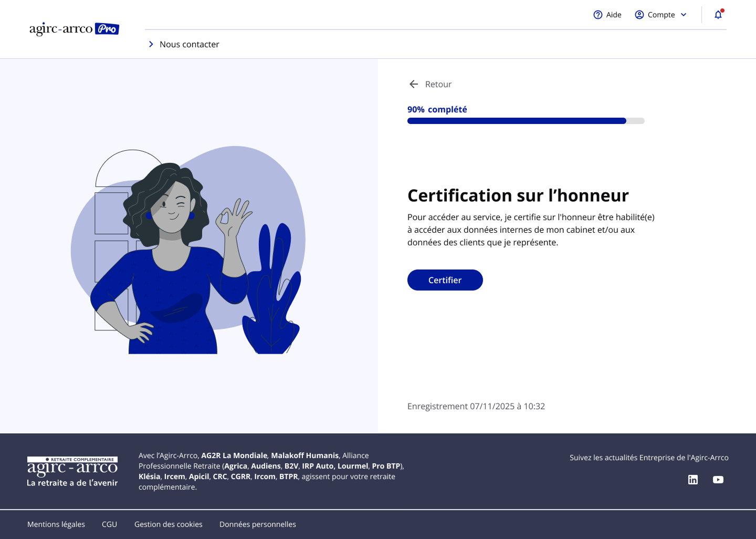Open the Aide menu
The height and width of the screenshot is (539, 756).
(x=613, y=15)
